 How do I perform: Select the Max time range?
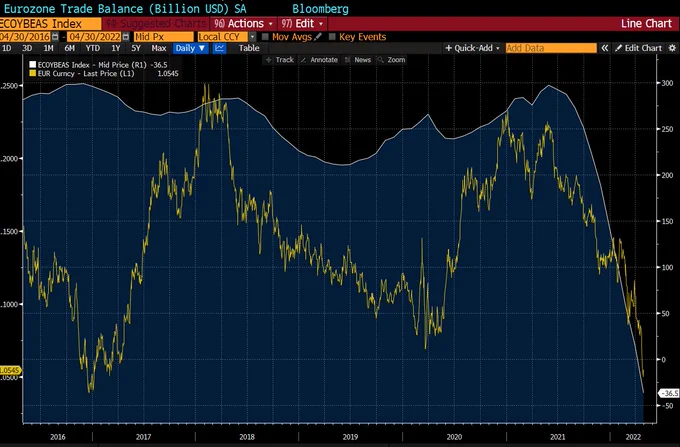[x=159, y=48]
